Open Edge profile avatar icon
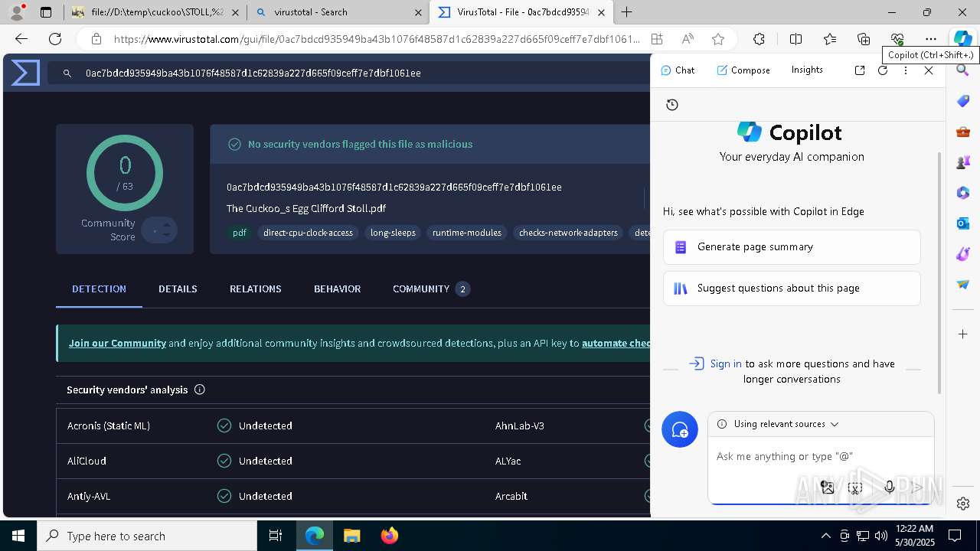Viewport: 980px width, 551px height. 17,12
